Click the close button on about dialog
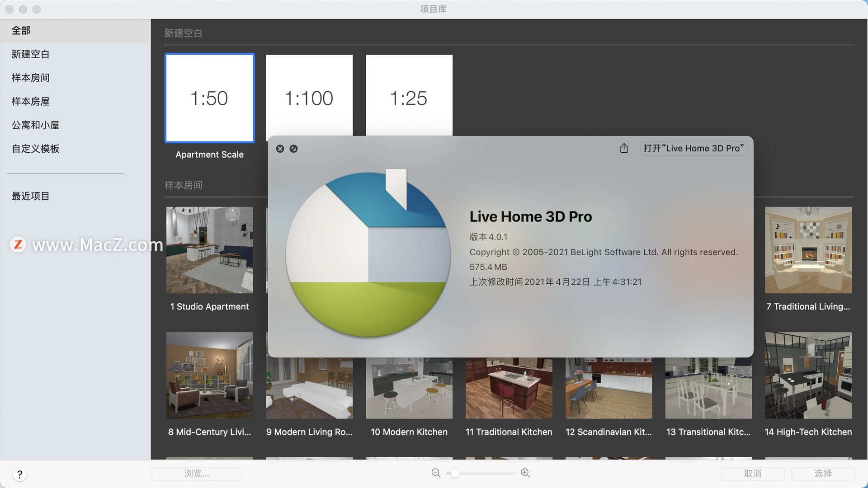 (280, 148)
